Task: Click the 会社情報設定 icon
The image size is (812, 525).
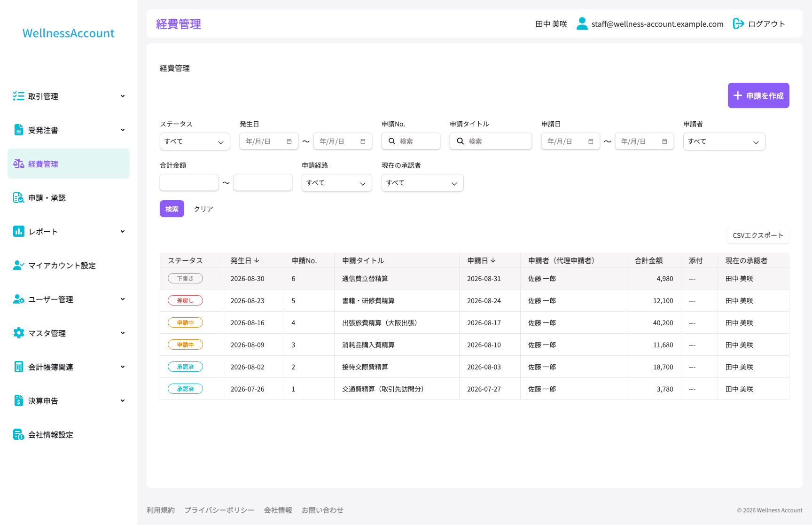Action: pyautogui.click(x=19, y=434)
